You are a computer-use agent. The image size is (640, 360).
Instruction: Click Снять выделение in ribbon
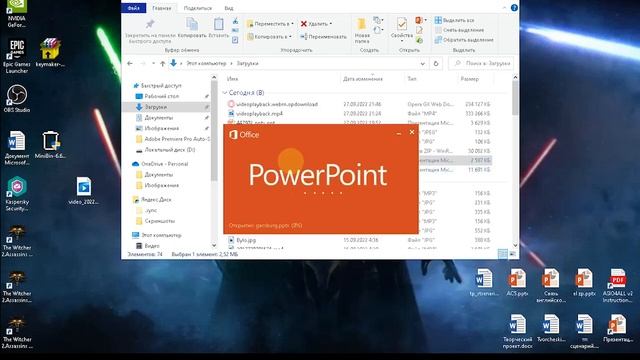tap(459, 30)
